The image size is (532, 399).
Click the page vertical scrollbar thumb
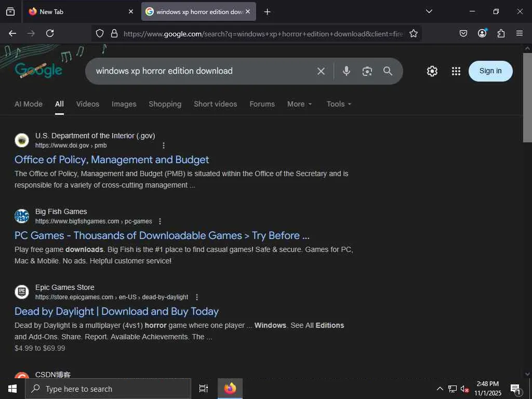pos(527,97)
